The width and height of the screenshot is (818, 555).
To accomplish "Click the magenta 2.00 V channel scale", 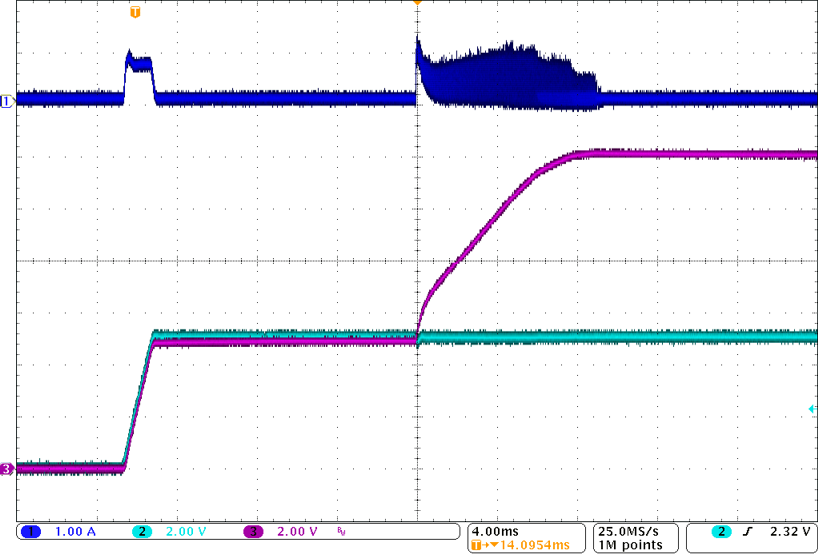I will point(298,531).
